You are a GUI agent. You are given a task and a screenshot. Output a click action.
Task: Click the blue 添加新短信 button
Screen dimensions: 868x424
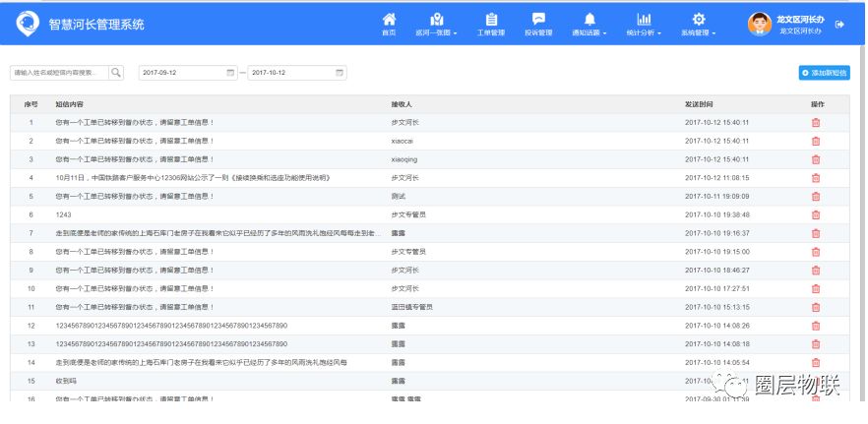[x=825, y=73]
